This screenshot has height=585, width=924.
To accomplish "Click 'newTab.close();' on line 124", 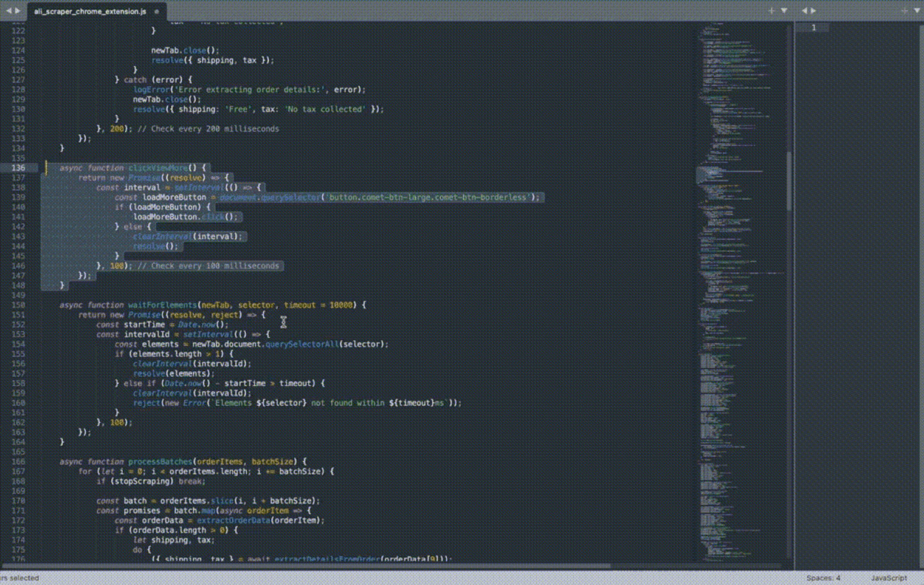I will [185, 50].
